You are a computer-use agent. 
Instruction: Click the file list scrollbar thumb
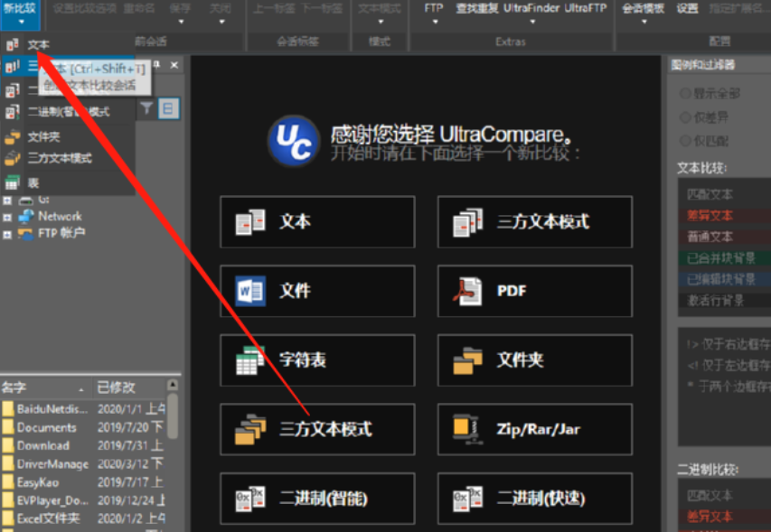173,415
